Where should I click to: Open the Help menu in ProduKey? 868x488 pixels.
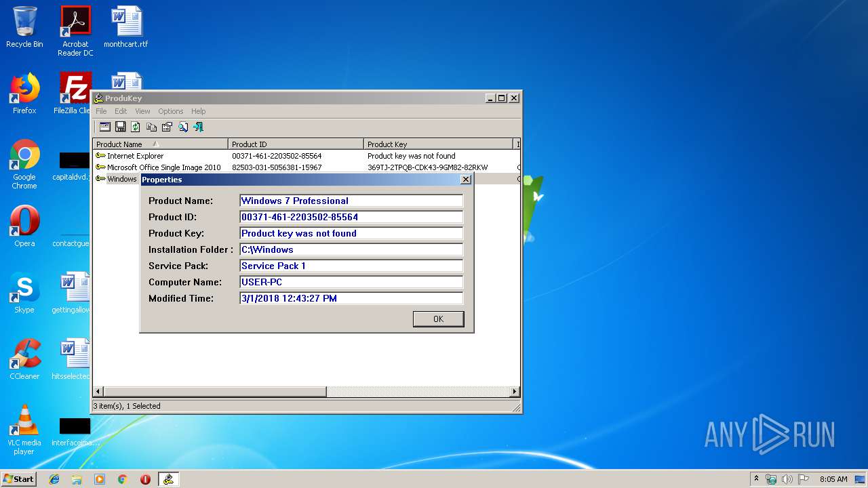pos(198,111)
